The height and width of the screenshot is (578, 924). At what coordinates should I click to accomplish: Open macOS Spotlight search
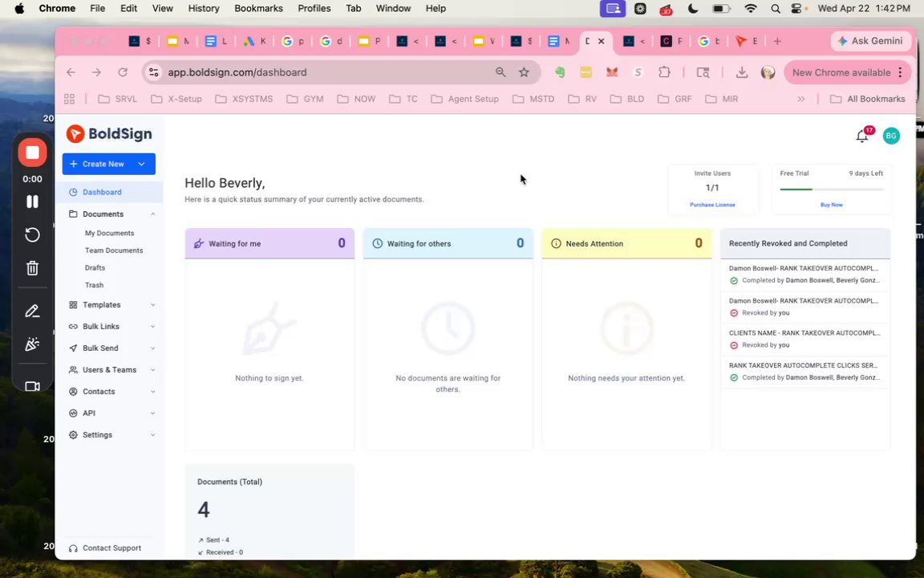(x=776, y=8)
